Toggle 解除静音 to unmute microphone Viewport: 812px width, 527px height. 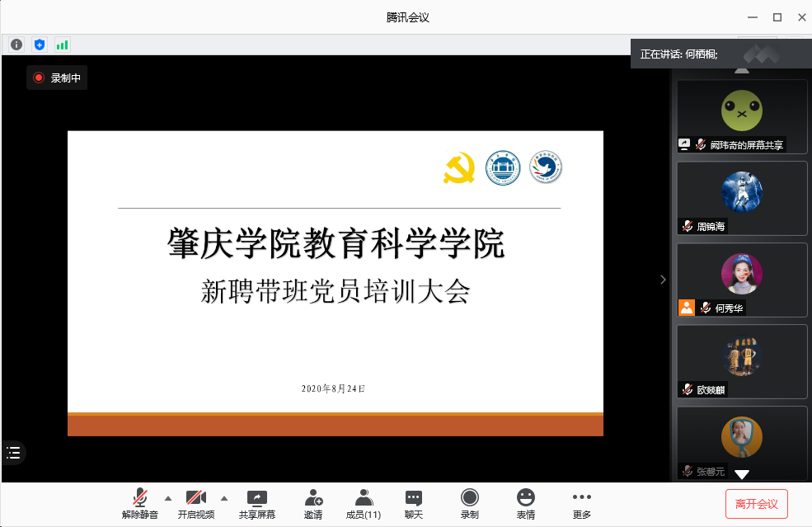click(140, 503)
